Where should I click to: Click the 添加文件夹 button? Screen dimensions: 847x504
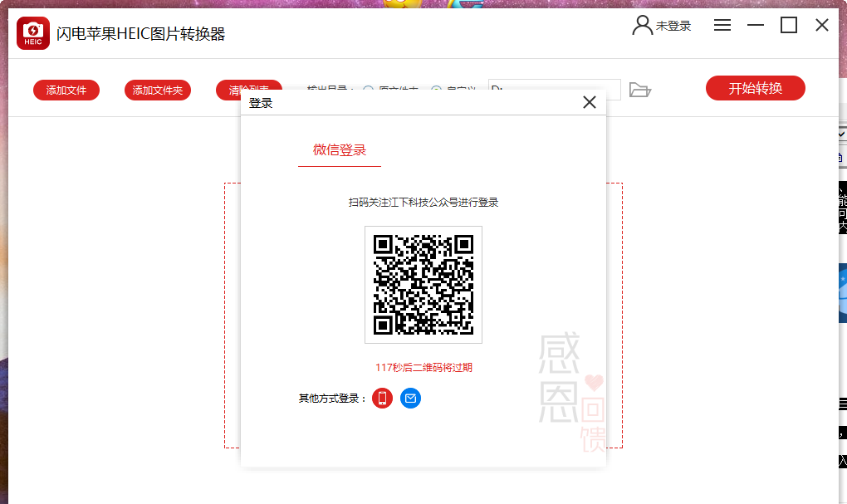coord(158,91)
